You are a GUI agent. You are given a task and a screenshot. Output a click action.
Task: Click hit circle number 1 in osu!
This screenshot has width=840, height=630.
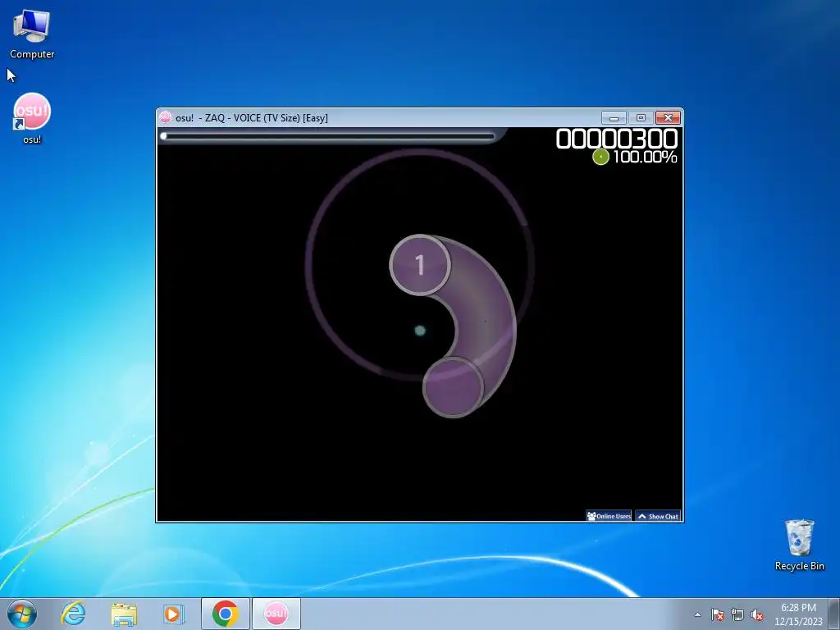pos(420,265)
